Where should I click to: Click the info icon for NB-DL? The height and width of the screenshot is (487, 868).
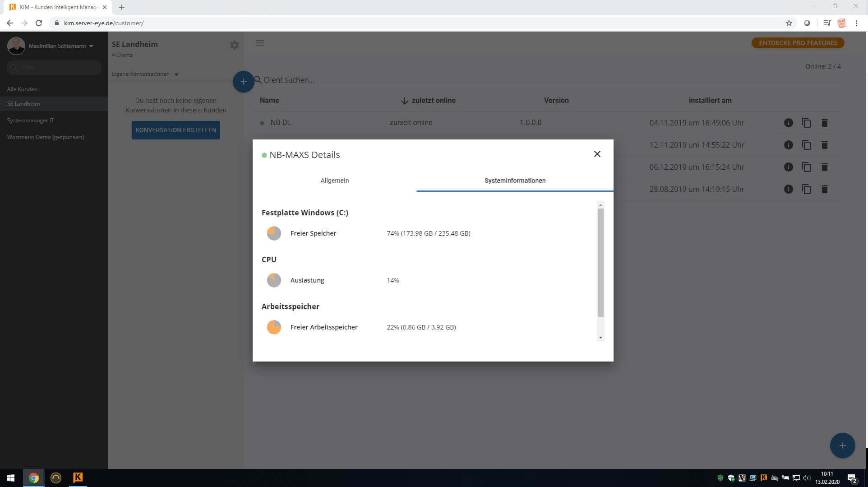coord(788,123)
